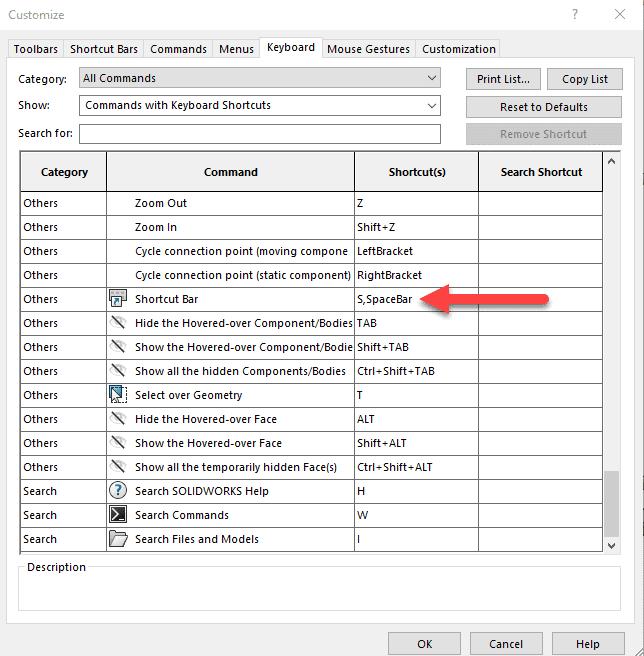Click the Search Shortcut cell for Zoom Out row
Viewport: 644px width, 656px height.
(541, 203)
